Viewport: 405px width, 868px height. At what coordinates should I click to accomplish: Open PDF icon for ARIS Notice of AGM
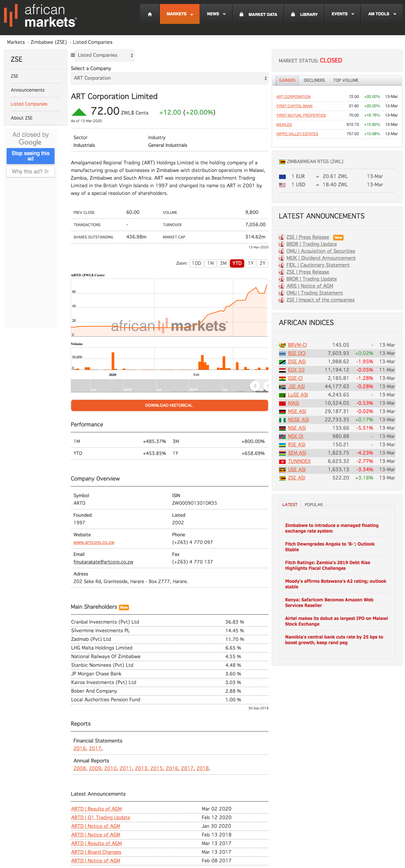tap(281, 286)
